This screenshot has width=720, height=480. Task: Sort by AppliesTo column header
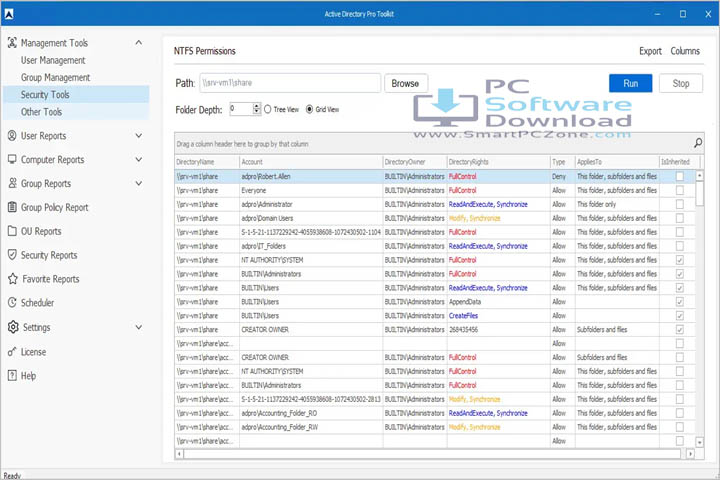[617, 162]
